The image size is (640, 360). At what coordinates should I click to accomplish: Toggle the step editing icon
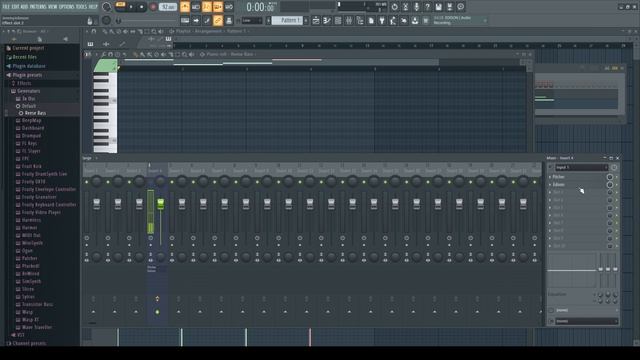207,20
